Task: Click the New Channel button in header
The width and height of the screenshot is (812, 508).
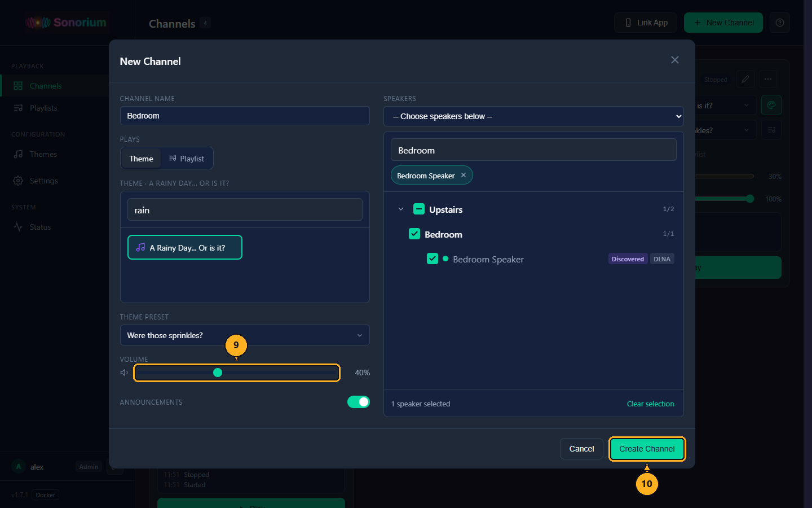Action: (x=723, y=23)
